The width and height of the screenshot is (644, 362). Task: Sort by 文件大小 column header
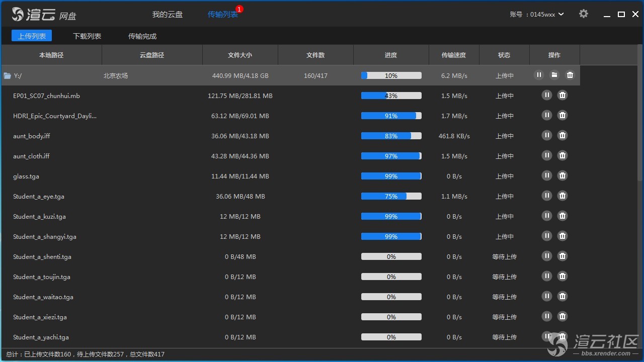pyautogui.click(x=240, y=55)
